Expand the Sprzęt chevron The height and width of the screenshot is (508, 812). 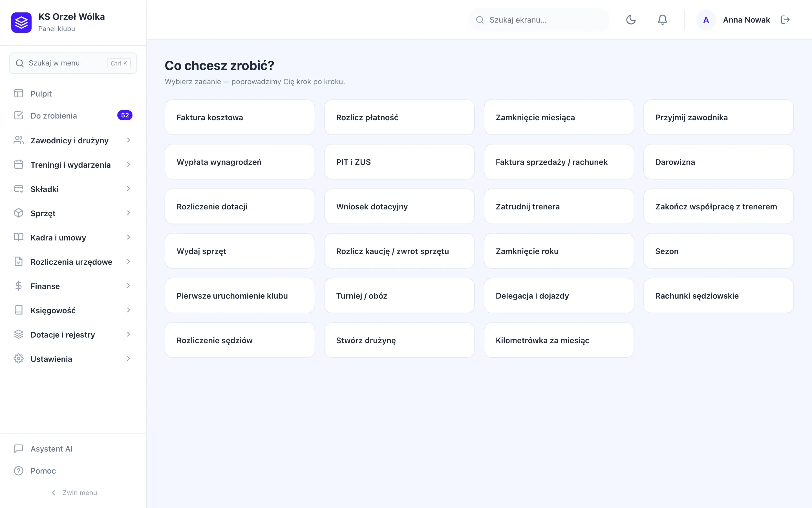tap(128, 213)
